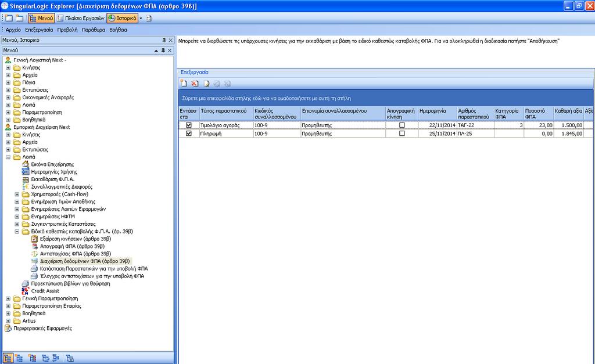Open Έλεγχος αντιστοιχίσεων για την υποβολή ΦΠΑ
The image size is (595, 364).
(92, 276)
